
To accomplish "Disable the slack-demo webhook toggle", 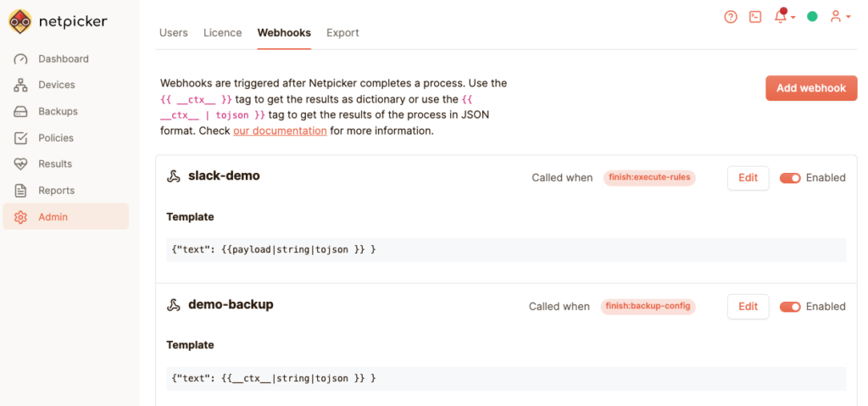I will (x=790, y=178).
